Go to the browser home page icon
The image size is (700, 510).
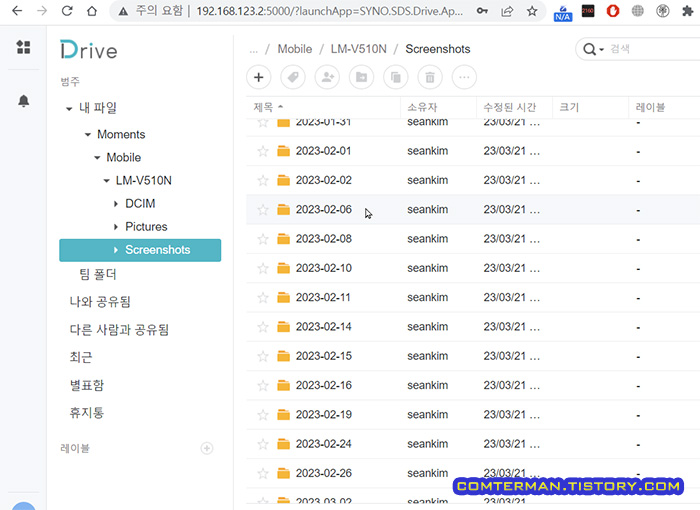[92, 11]
